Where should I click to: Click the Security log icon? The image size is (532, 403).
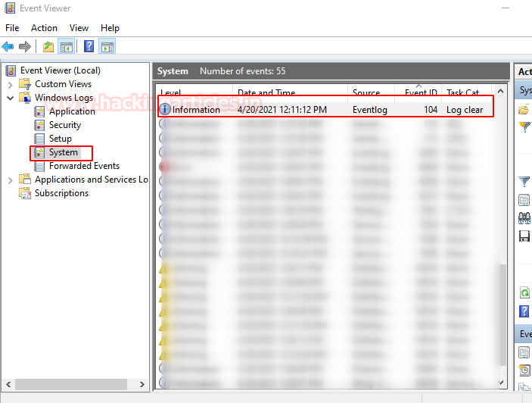(39, 125)
